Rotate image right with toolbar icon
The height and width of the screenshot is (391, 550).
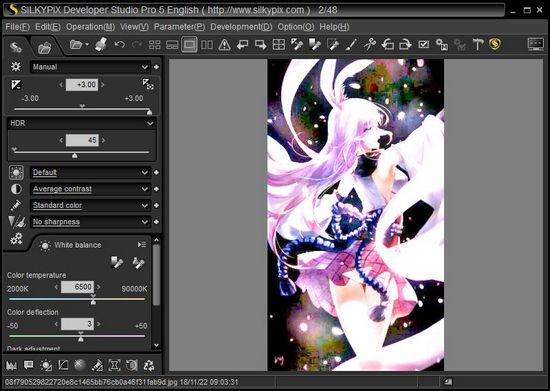click(405, 45)
